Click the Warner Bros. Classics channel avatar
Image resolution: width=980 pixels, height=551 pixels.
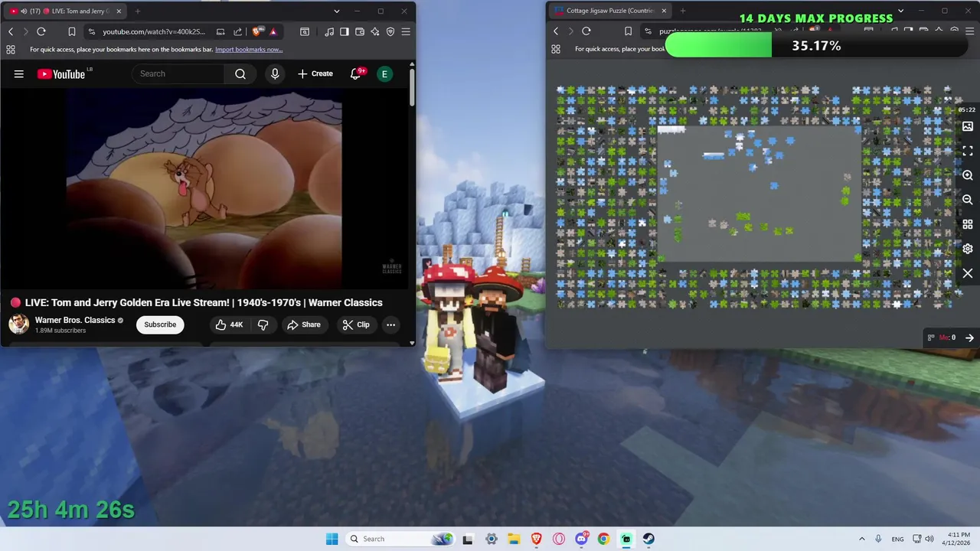[x=19, y=324]
